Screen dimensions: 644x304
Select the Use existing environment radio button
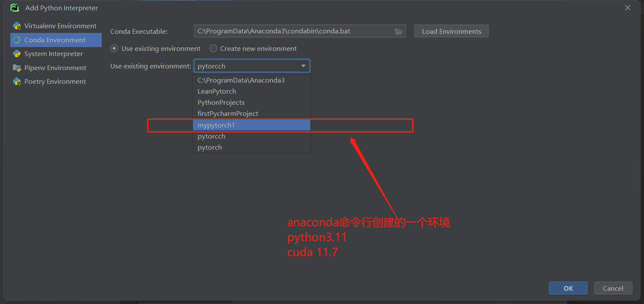114,49
